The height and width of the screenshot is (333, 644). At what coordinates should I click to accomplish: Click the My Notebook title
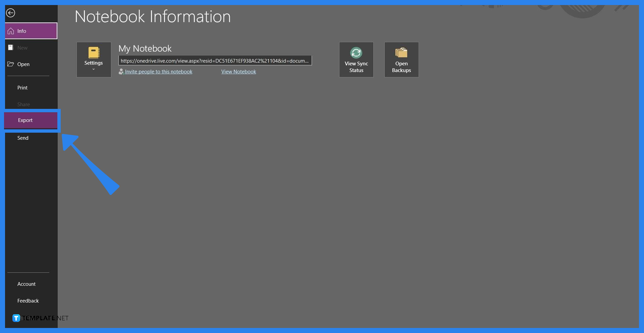click(x=145, y=49)
